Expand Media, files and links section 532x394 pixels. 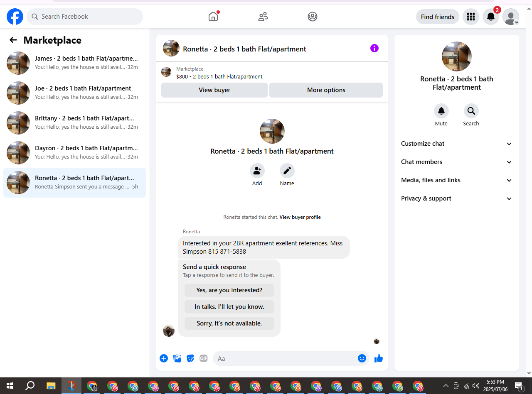[x=457, y=180]
